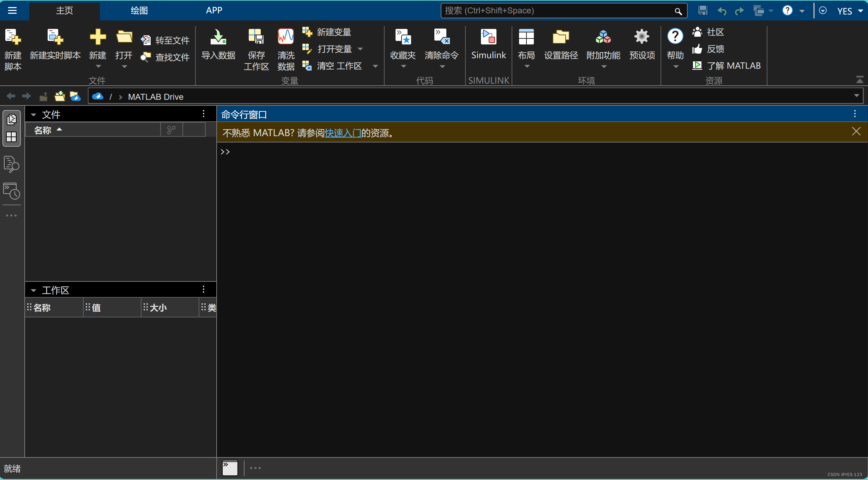The width and height of the screenshot is (868, 480).
Task: Click the MATLAB Drive path segment
Action: click(x=156, y=97)
